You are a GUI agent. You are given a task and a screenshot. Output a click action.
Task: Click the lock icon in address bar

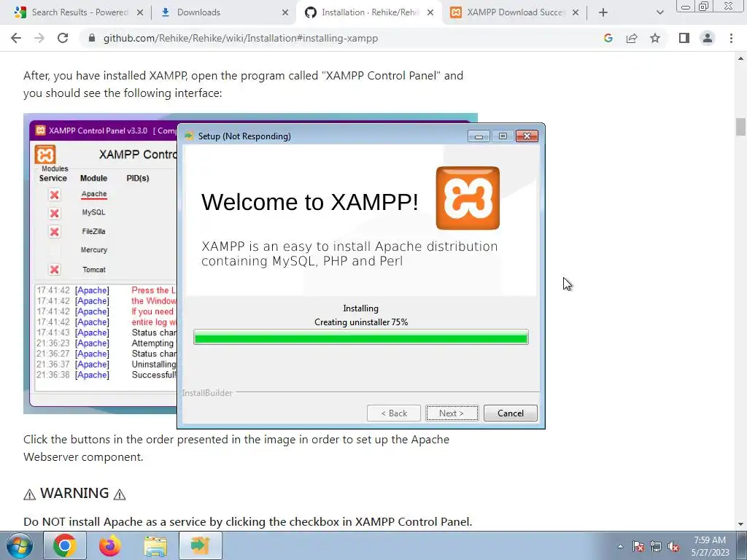point(92,38)
